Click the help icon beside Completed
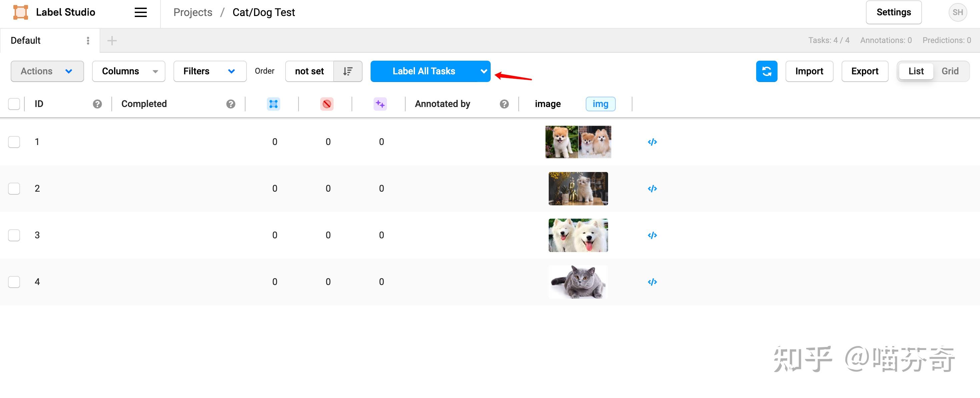 (230, 104)
